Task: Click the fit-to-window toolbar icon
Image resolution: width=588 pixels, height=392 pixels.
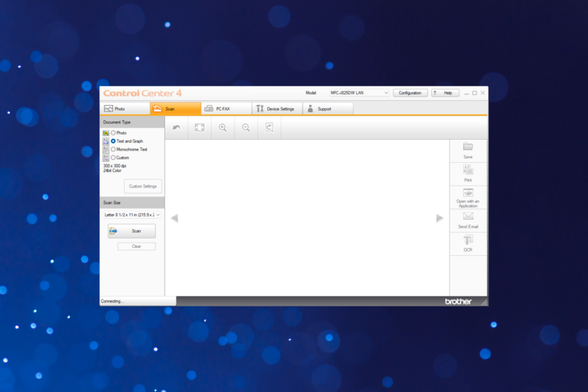Action: tap(200, 128)
